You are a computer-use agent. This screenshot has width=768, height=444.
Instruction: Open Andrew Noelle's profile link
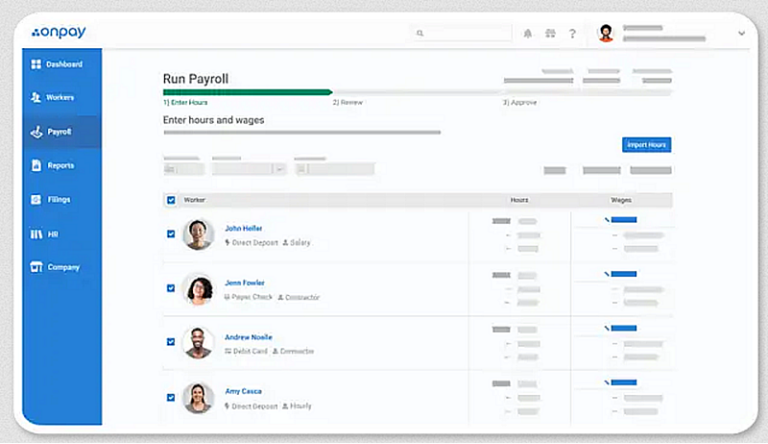click(x=248, y=337)
